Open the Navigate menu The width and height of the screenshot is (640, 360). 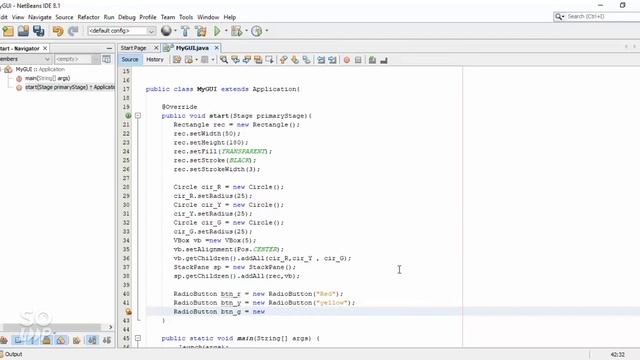tap(40, 17)
